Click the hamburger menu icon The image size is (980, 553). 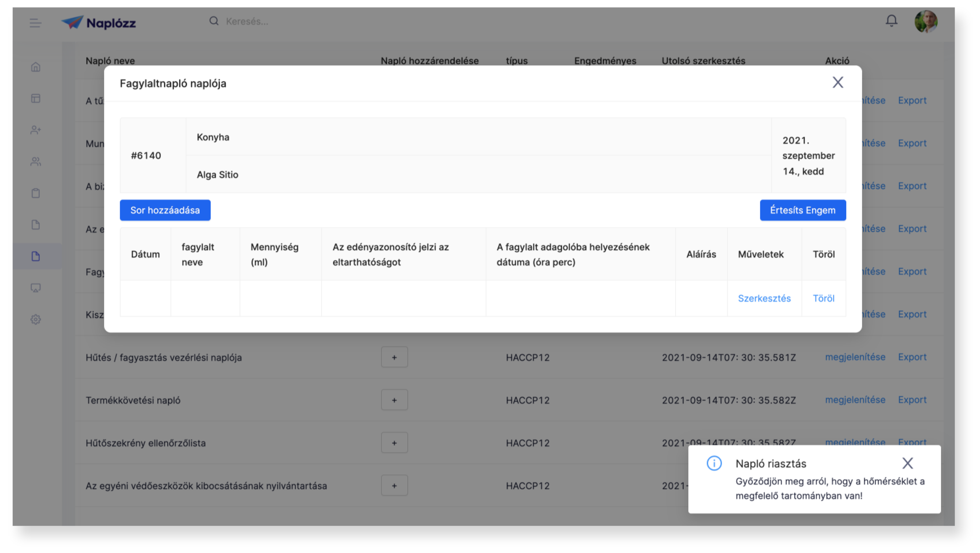(36, 23)
